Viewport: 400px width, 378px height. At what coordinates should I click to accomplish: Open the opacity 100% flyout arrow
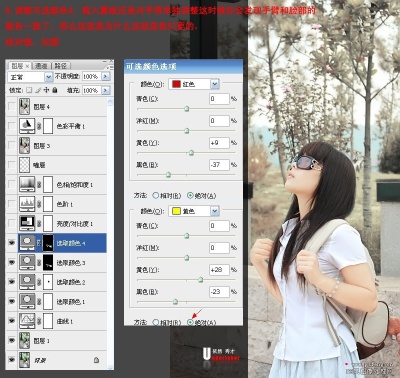106,77
